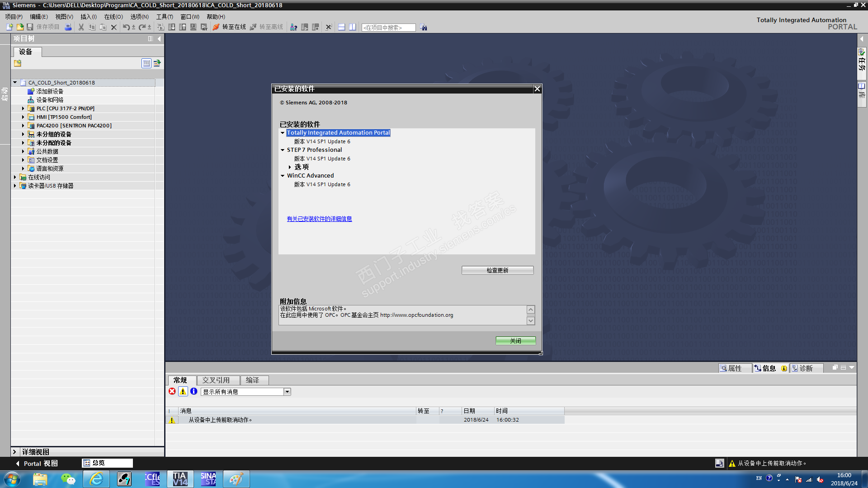Expand the PLC [CPU 317F-2 PN/DP] node
This screenshot has width=868, height=488.
tap(23, 108)
